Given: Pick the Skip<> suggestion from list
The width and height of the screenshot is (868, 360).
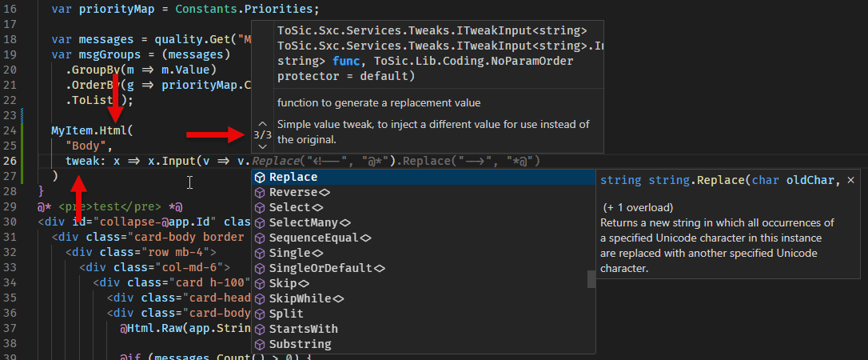Looking at the screenshot, I should (x=289, y=284).
